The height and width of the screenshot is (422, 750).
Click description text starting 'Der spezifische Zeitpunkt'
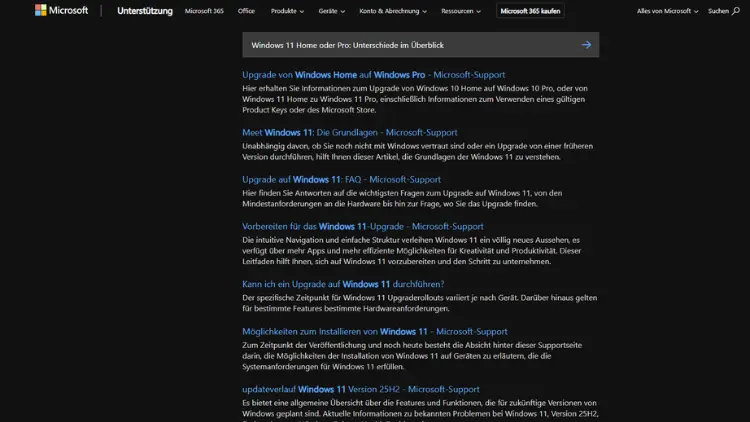click(419, 303)
